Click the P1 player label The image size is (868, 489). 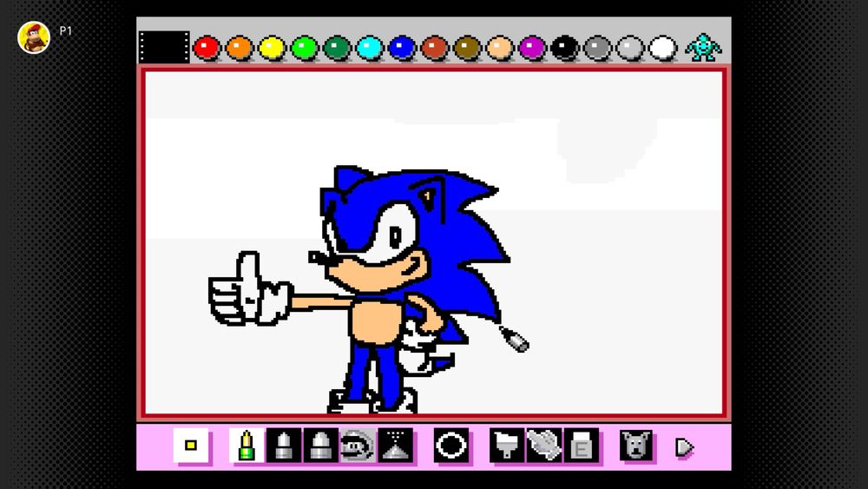coord(65,31)
